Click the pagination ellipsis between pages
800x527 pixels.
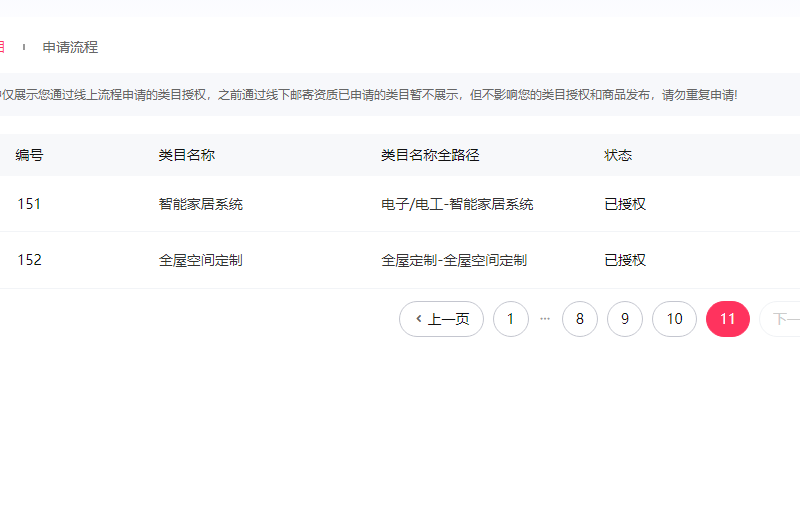click(x=545, y=318)
